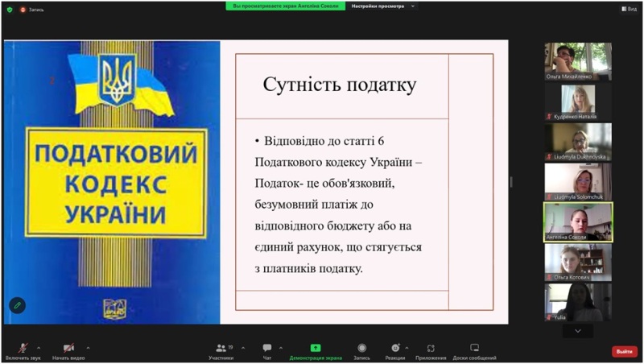Click slide line безумовний платіж до
This screenshot has width=644, height=364.
pos(314,205)
